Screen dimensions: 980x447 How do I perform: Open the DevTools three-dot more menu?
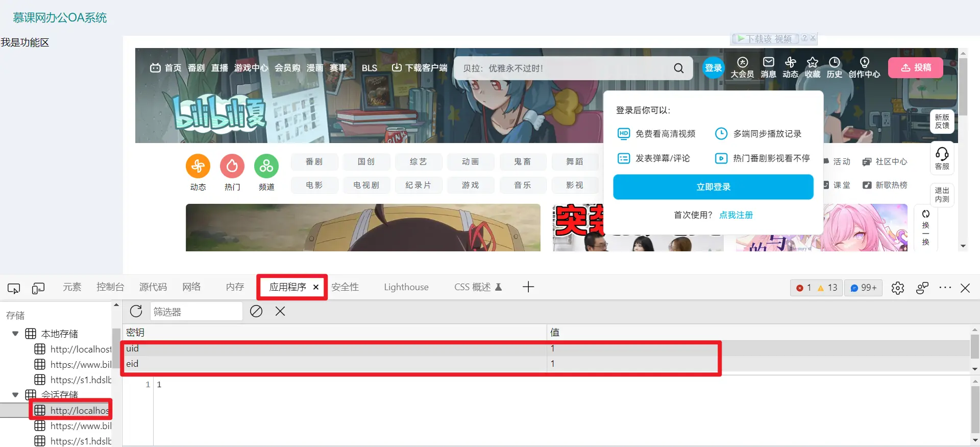(945, 288)
